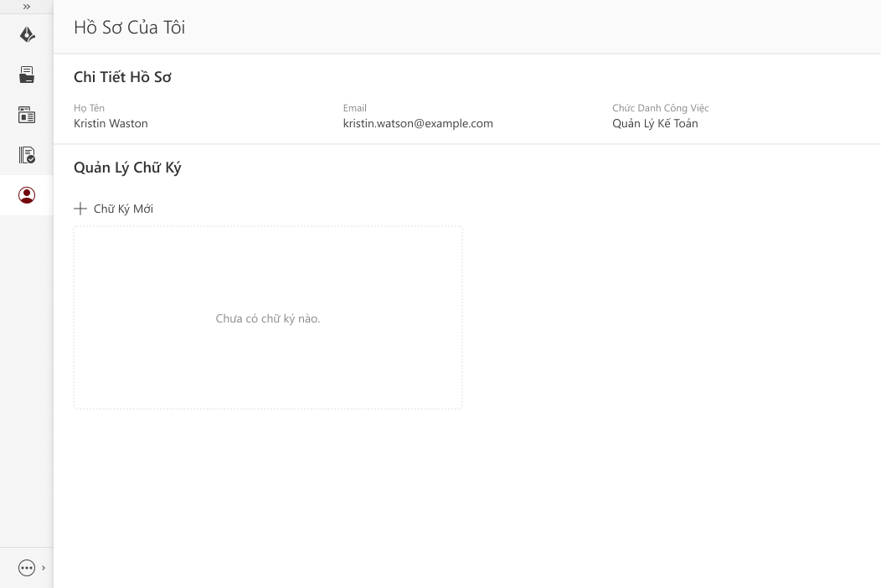This screenshot has height=588, width=881.
Task: Click the plus icon for new signature
Action: tap(80, 209)
